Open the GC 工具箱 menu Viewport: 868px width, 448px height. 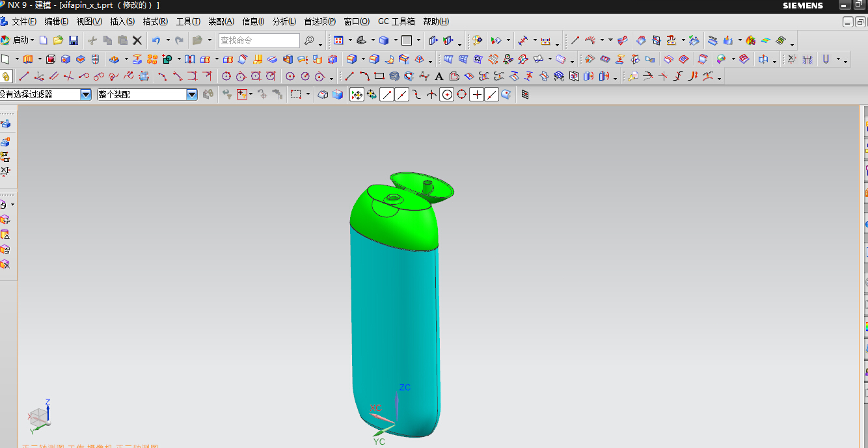[396, 21]
